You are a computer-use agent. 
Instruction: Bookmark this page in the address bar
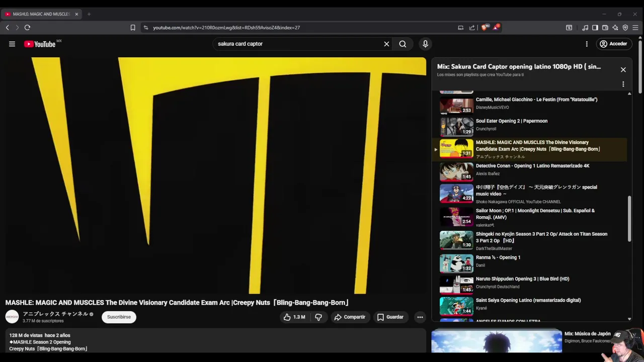[x=133, y=28]
